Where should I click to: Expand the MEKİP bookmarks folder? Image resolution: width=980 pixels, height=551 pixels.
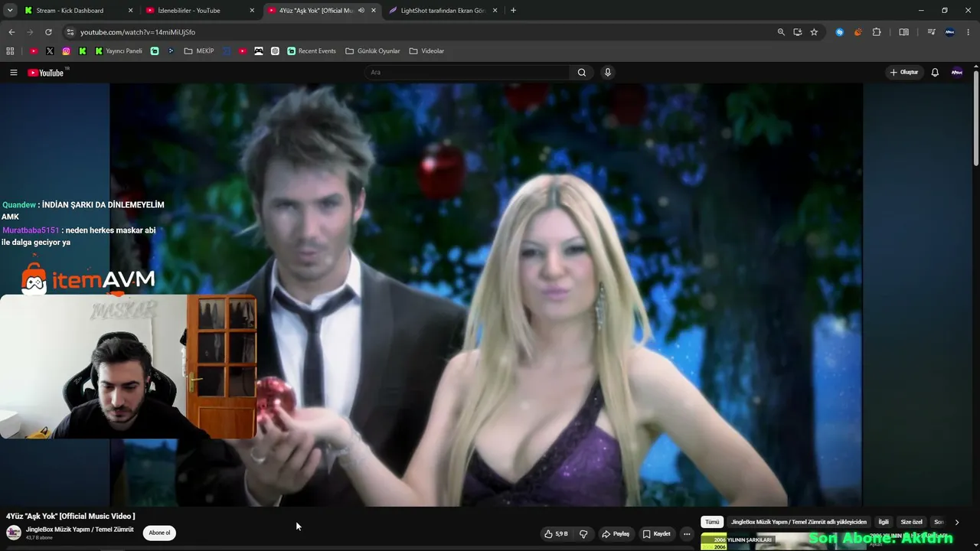[x=199, y=51]
